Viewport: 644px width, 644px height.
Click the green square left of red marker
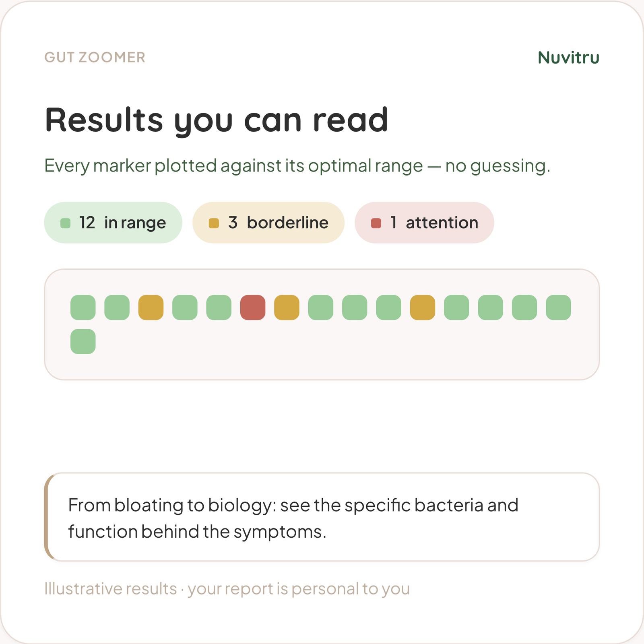point(219,308)
